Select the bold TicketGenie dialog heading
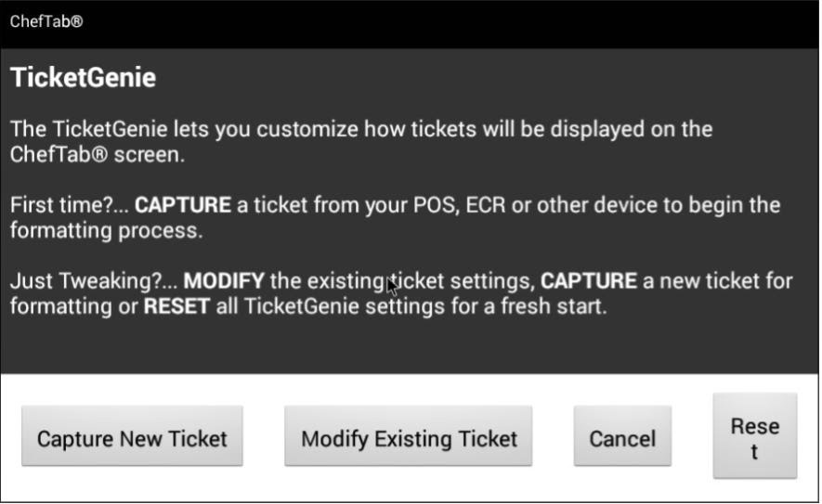Viewport: 822px width, 504px height. 83,79
